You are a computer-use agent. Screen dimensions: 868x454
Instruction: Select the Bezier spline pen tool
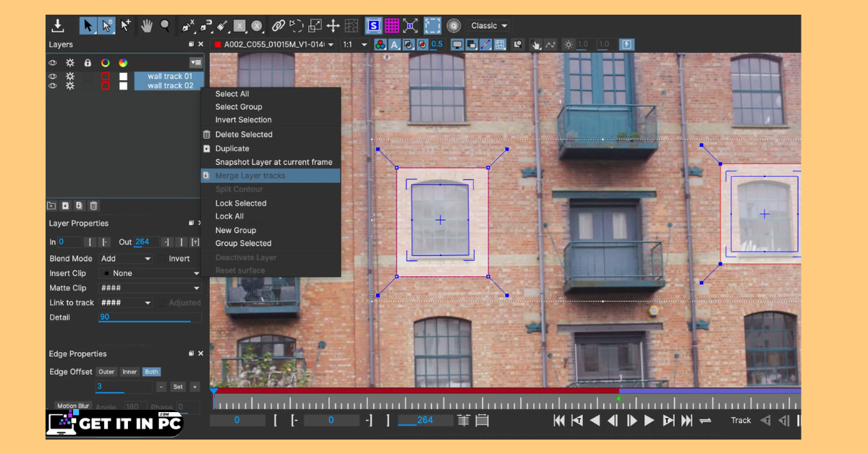pyautogui.click(x=205, y=26)
